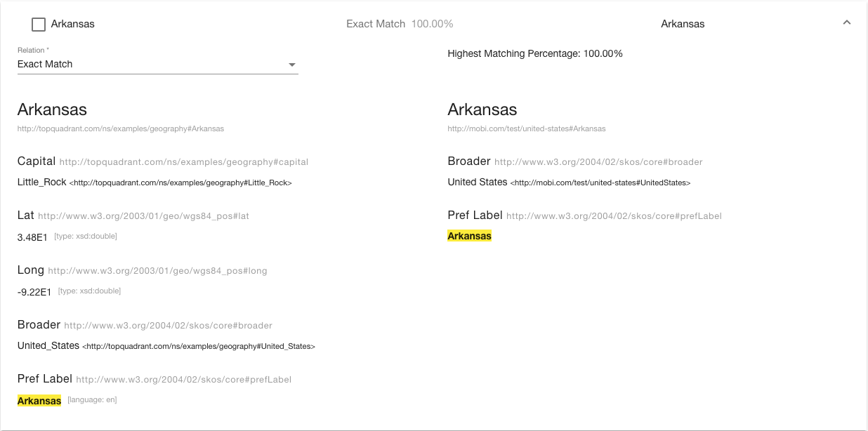Viewport: 868px width, 431px height.
Task: Click the left skos core#prefLabel URI above the language en value
Action: [183, 380]
